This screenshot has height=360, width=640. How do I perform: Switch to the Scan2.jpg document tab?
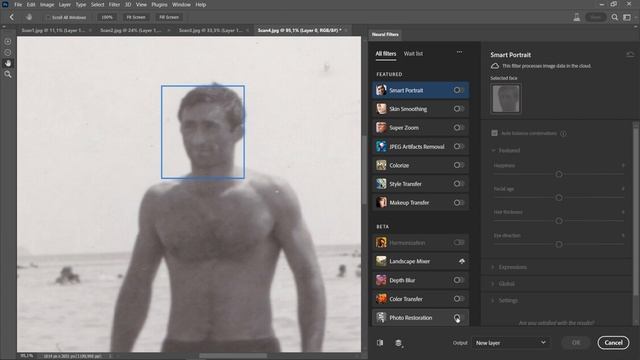(x=131, y=31)
